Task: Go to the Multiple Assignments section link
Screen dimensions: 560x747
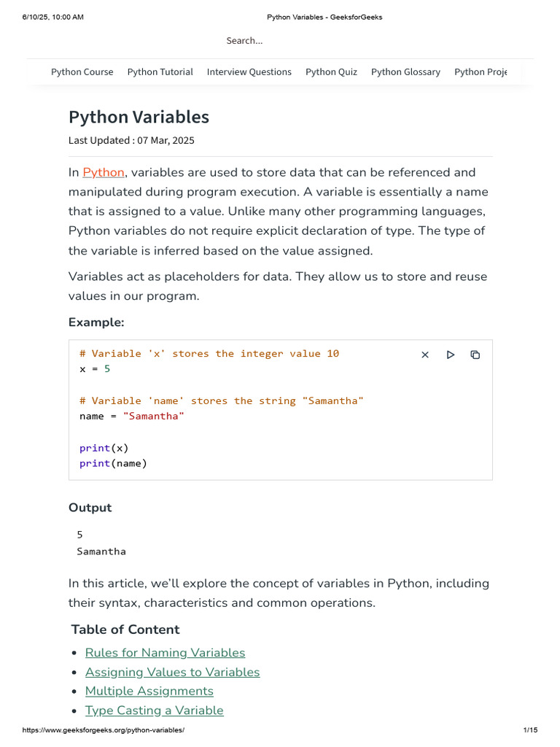Action: click(149, 691)
